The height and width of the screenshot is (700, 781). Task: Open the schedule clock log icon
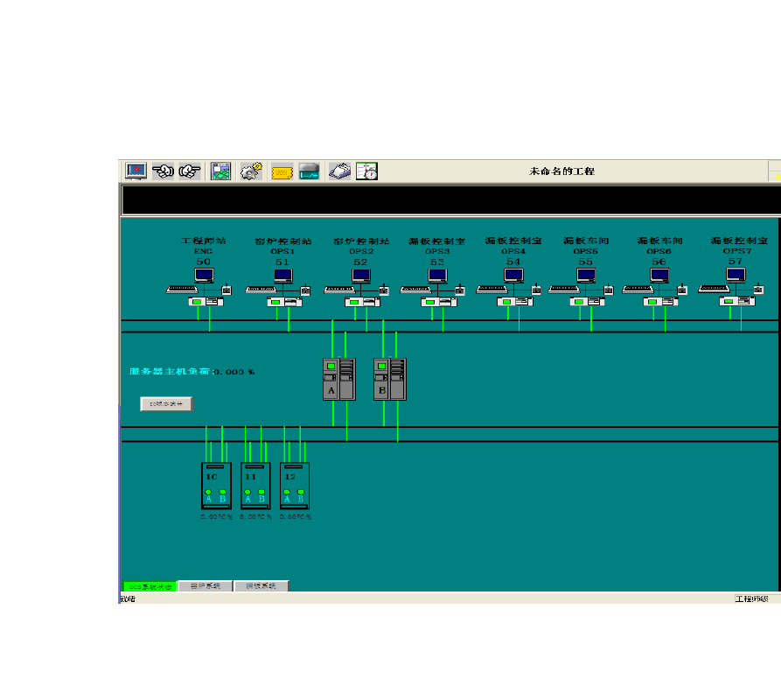(x=366, y=171)
